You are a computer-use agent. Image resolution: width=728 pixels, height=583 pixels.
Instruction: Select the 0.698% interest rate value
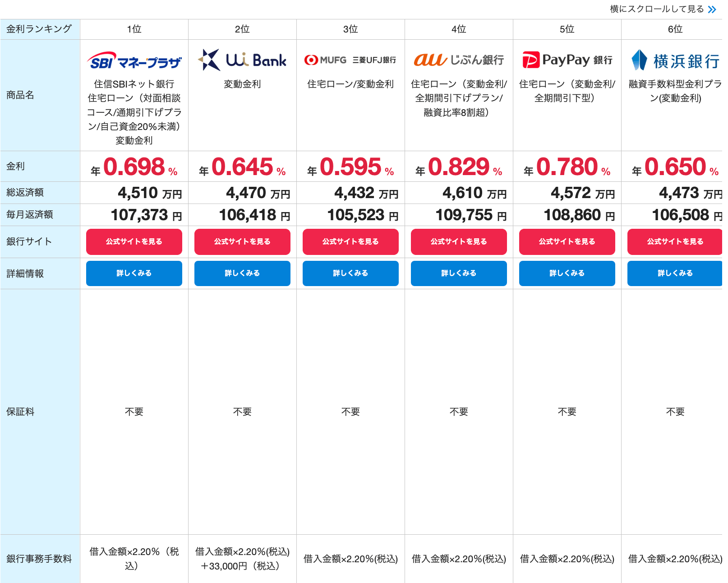click(134, 167)
